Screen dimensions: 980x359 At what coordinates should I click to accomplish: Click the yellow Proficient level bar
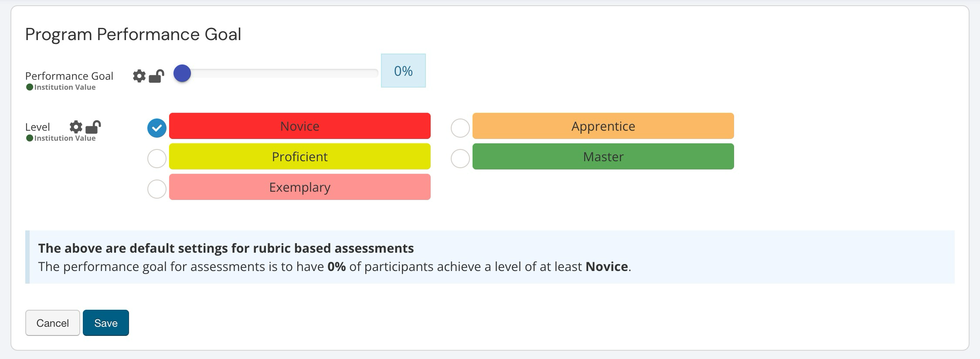coord(299,156)
